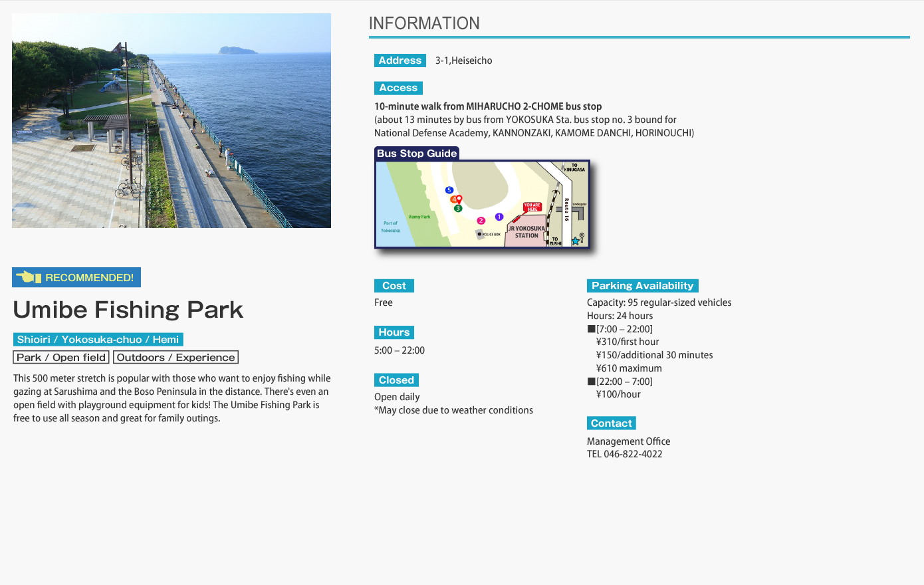924x585 pixels.
Task: Click the red YOU ARE HERE marker
Action: [532, 207]
